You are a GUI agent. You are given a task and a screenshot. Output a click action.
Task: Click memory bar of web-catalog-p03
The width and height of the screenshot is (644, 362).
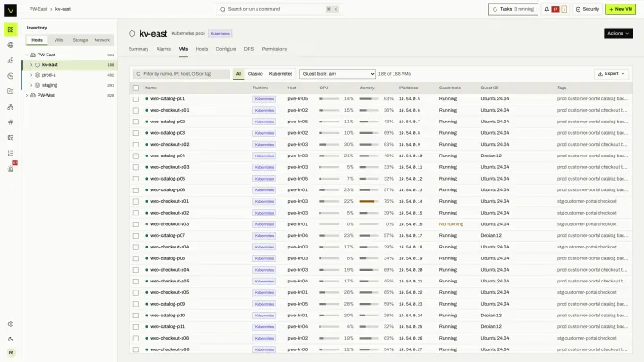[x=369, y=133]
